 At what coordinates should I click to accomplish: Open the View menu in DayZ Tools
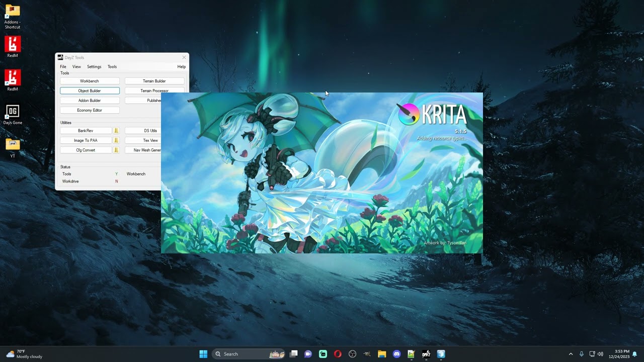click(76, 66)
